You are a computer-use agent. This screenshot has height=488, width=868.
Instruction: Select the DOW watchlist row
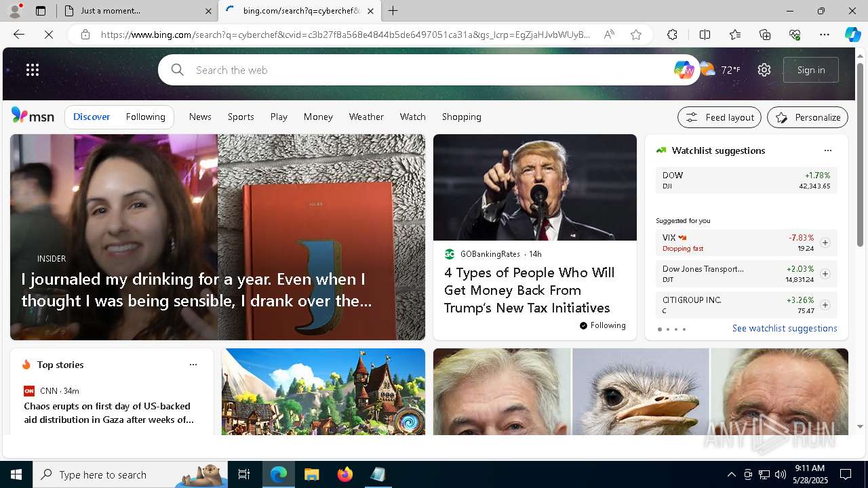click(746, 180)
